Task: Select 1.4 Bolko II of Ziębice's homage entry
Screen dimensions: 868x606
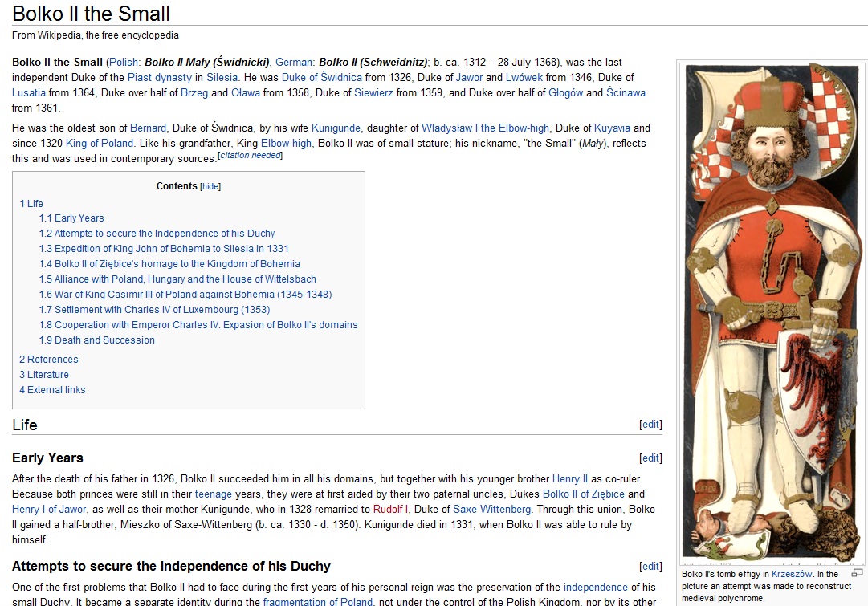Action: (x=169, y=264)
